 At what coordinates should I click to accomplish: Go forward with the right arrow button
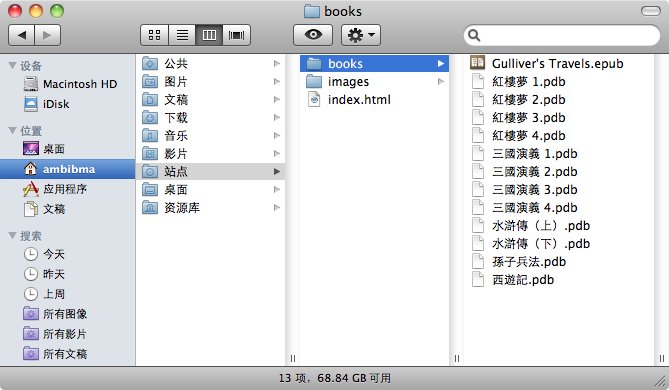tap(47, 35)
